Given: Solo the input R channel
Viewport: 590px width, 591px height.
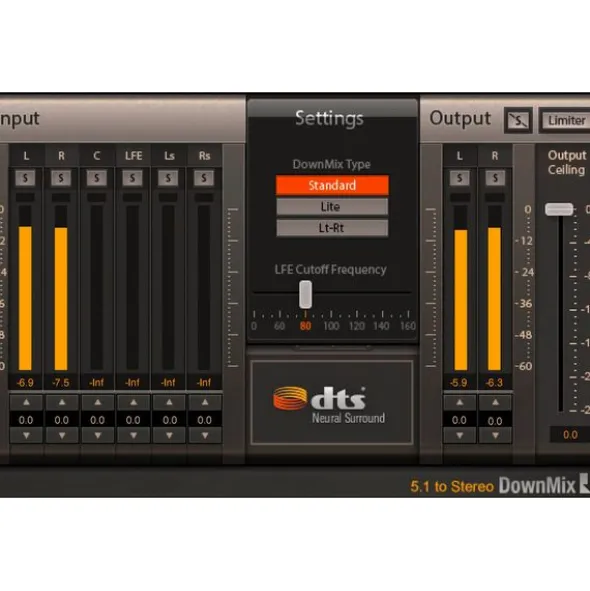Looking at the screenshot, I should (x=61, y=178).
